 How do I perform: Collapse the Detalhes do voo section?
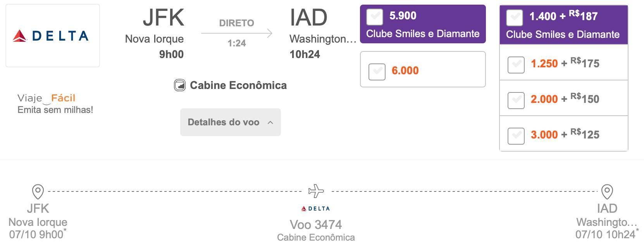click(x=231, y=122)
